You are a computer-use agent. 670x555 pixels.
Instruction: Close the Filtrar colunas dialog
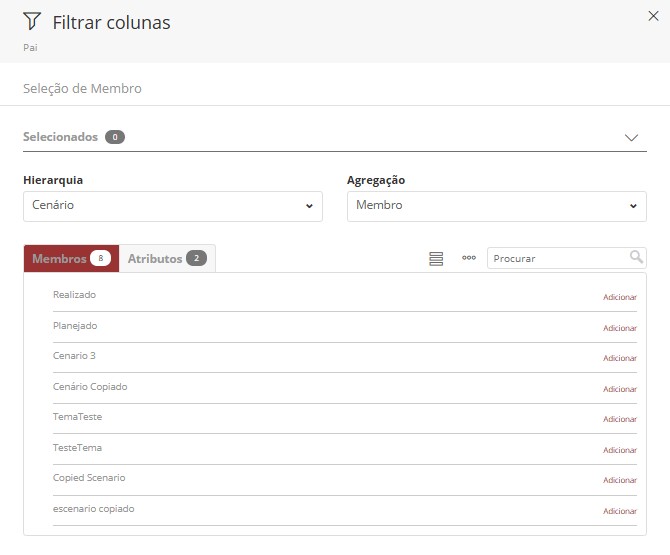coord(653,15)
